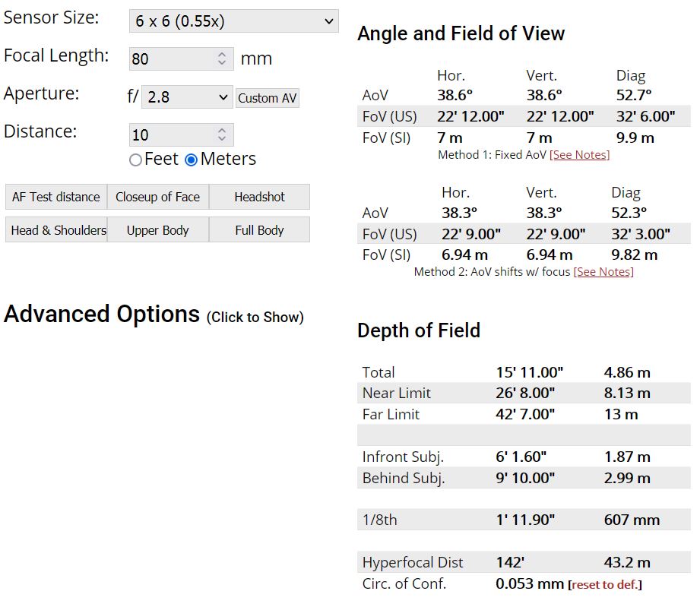Choose the Full Body preset
The height and width of the screenshot is (607, 700).
click(259, 230)
